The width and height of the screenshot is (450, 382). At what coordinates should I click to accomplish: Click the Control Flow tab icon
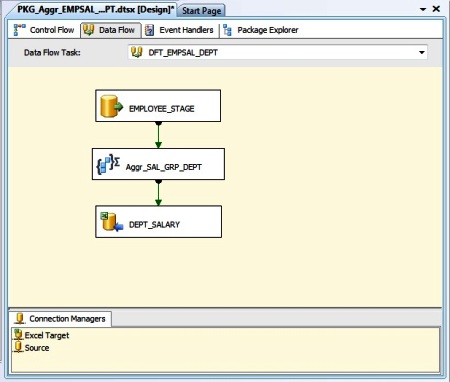(19, 30)
